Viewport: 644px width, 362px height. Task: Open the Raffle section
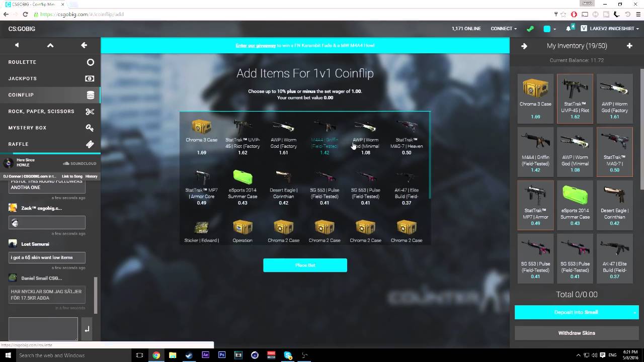[x=50, y=144]
